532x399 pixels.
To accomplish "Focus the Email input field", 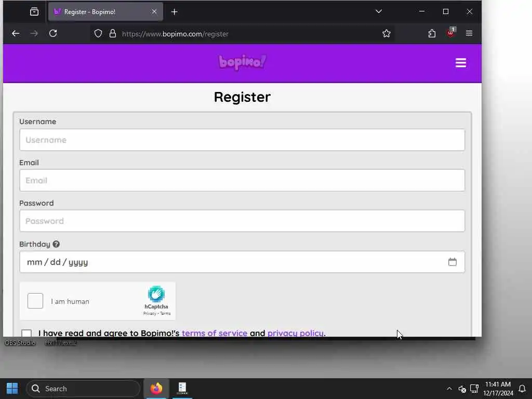I will click(242, 180).
